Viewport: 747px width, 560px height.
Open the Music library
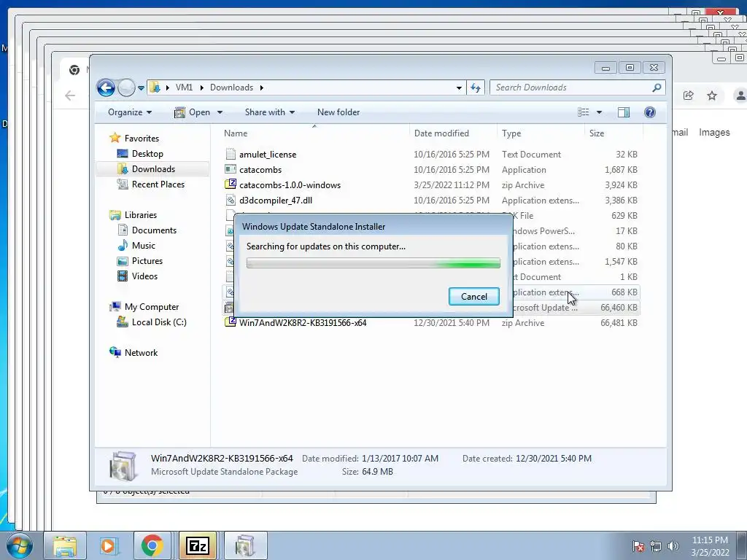click(x=144, y=246)
